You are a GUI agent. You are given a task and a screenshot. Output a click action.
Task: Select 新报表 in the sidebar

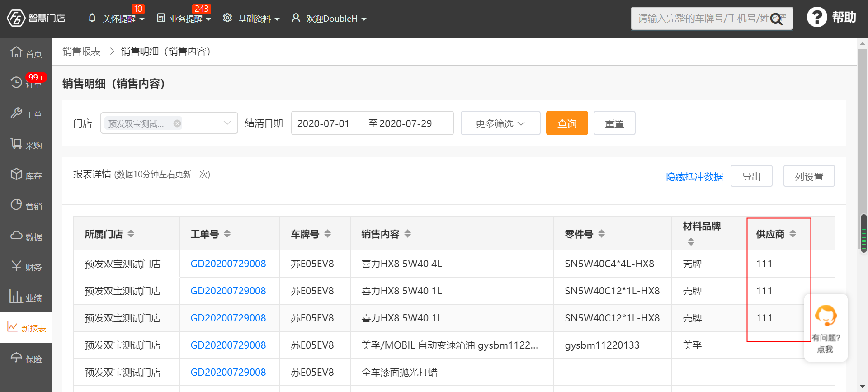pos(26,327)
